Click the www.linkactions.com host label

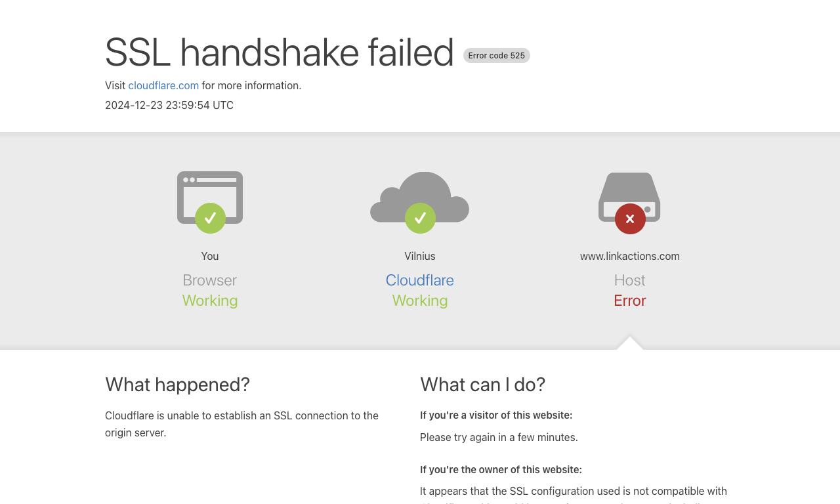630,256
